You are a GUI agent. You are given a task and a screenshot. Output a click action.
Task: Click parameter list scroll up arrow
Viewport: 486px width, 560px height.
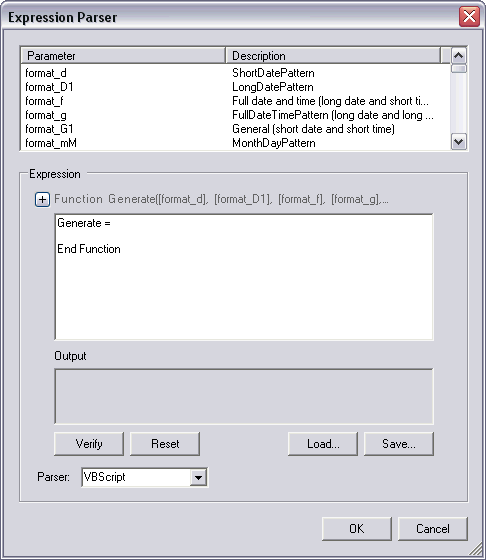(459, 55)
